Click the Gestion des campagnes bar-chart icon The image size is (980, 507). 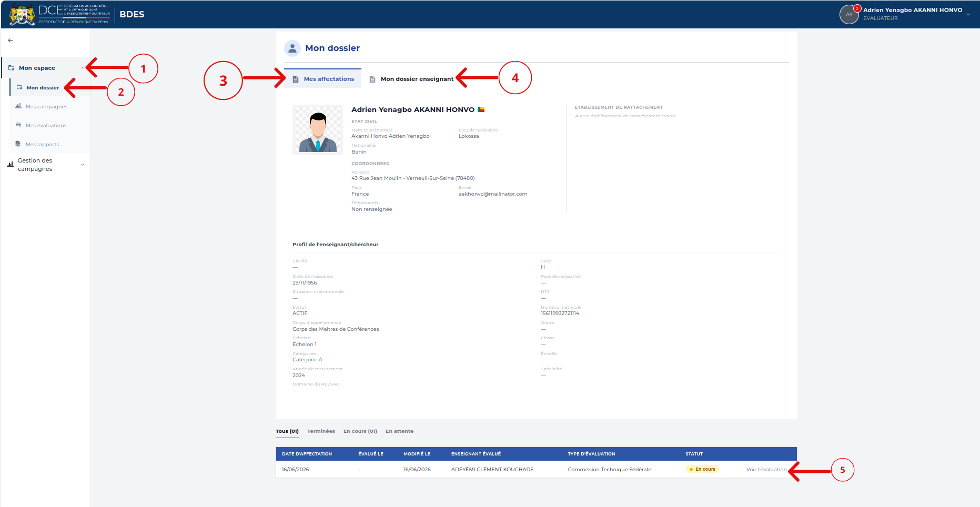10,165
